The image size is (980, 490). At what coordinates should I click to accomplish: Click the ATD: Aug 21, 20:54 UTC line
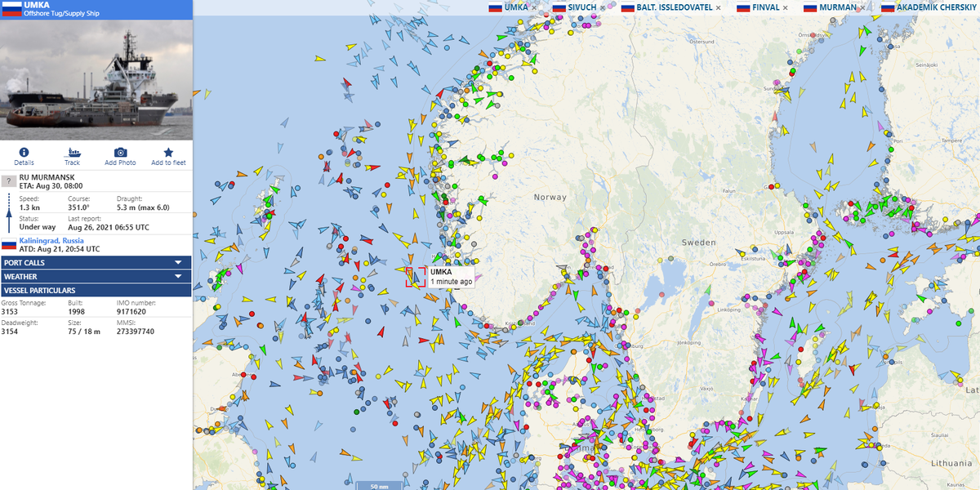click(60, 249)
